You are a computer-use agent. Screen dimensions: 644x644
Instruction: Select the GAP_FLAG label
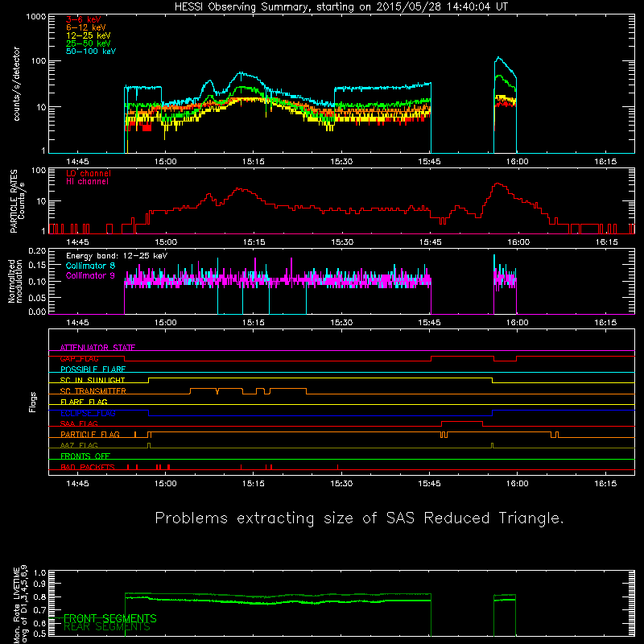79,358
